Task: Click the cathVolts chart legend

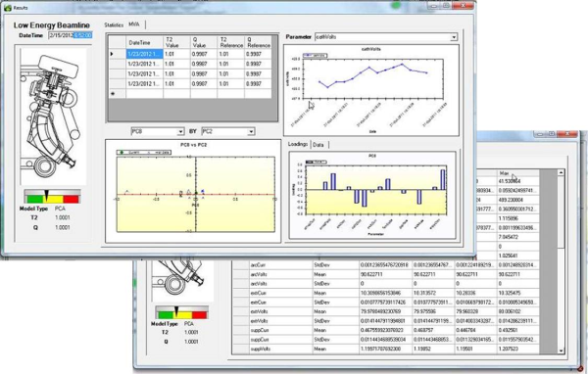Action: 315,56
